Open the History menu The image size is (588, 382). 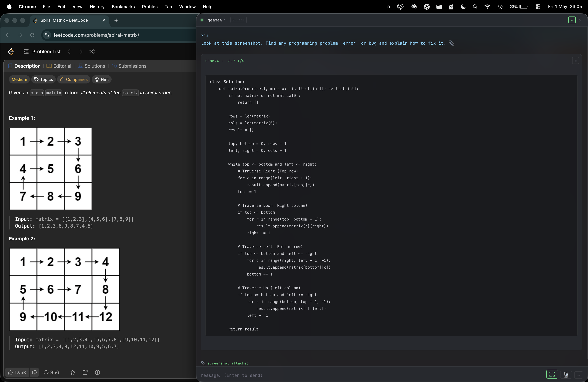click(x=97, y=7)
